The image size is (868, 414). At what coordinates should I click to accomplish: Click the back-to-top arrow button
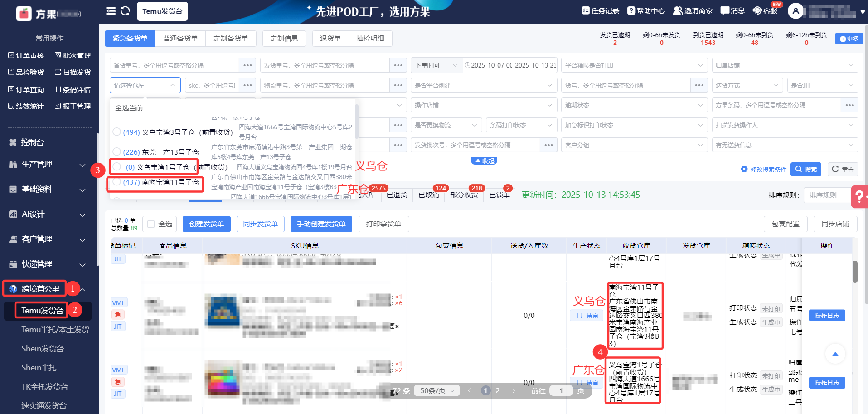pyautogui.click(x=835, y=354)
